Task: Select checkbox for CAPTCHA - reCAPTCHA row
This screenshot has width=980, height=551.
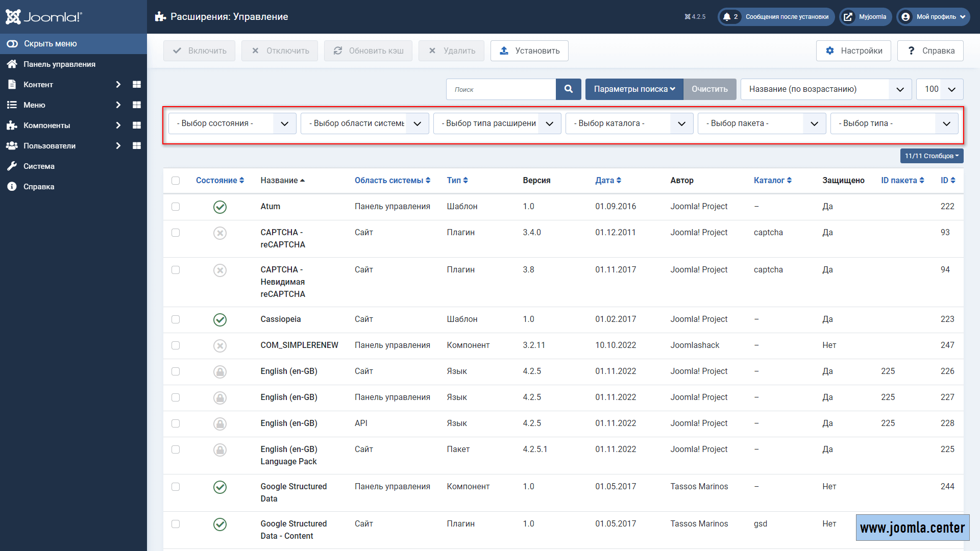Action: [176, 233]
